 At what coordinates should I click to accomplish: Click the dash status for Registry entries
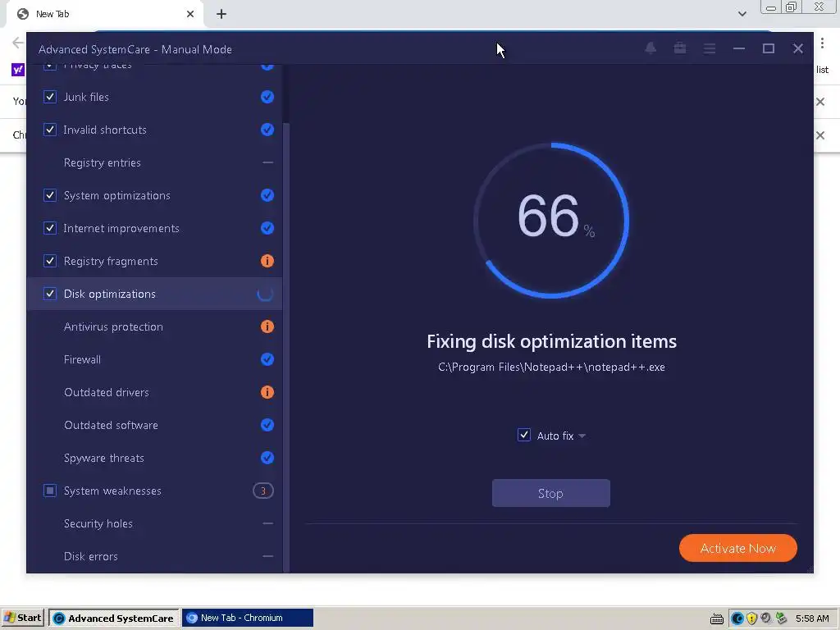pyautogui.click(x=268, y=162)
